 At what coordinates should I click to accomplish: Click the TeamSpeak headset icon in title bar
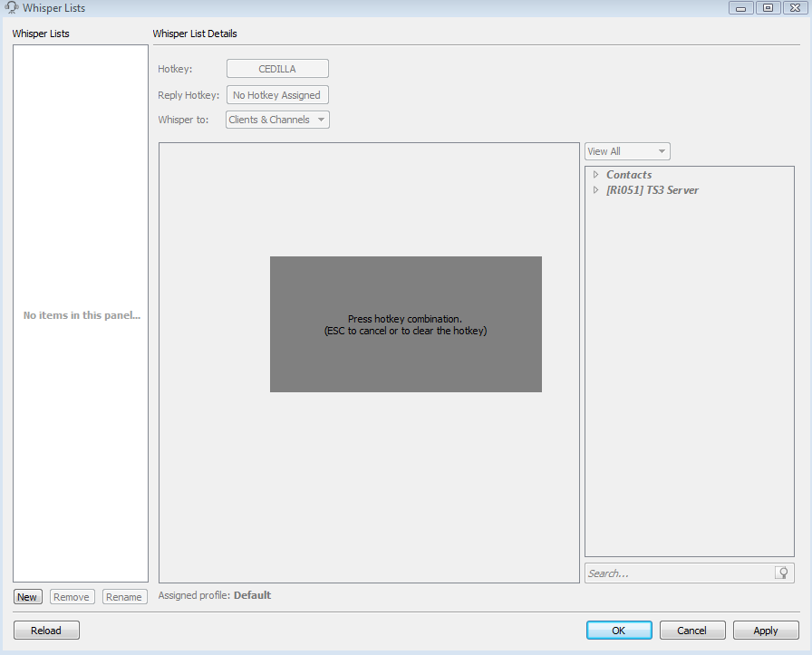pos(12,8)
